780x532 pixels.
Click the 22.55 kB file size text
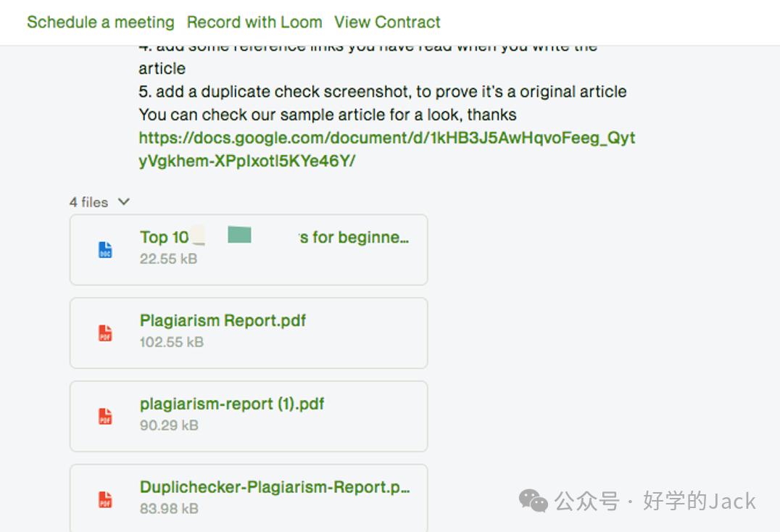click(x=168, y=259)
